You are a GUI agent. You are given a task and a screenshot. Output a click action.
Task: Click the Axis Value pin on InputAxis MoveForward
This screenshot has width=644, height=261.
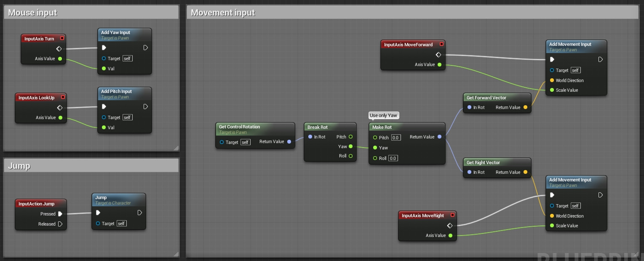tap(439, 64)
